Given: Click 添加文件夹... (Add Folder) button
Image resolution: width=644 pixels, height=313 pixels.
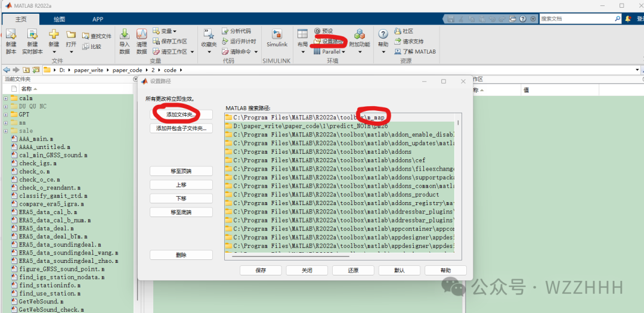Looking at the screenshot, I should tap(181, 114).
